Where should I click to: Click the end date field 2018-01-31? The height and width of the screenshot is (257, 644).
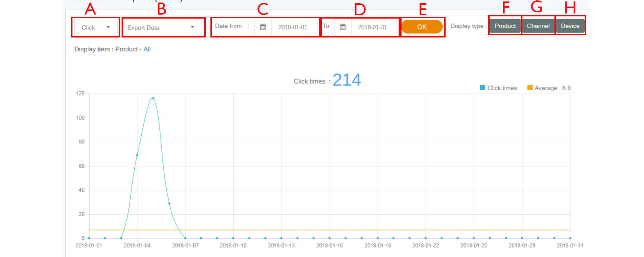(372, 27)
